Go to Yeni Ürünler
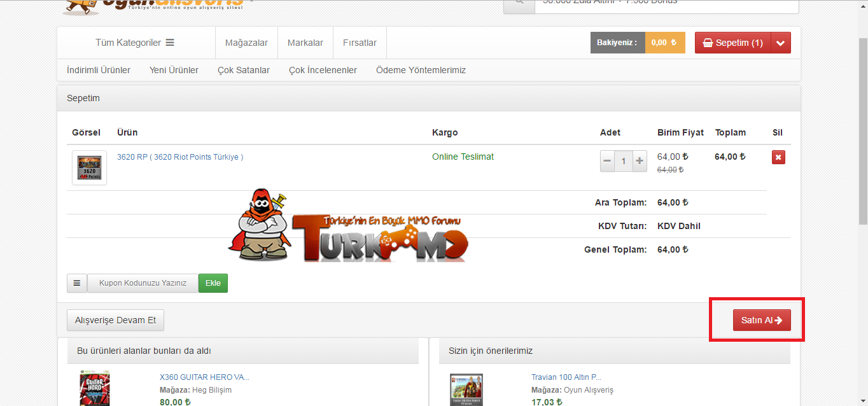The width and height of the screenshot is (868, 406). click(x=174, y=70)
